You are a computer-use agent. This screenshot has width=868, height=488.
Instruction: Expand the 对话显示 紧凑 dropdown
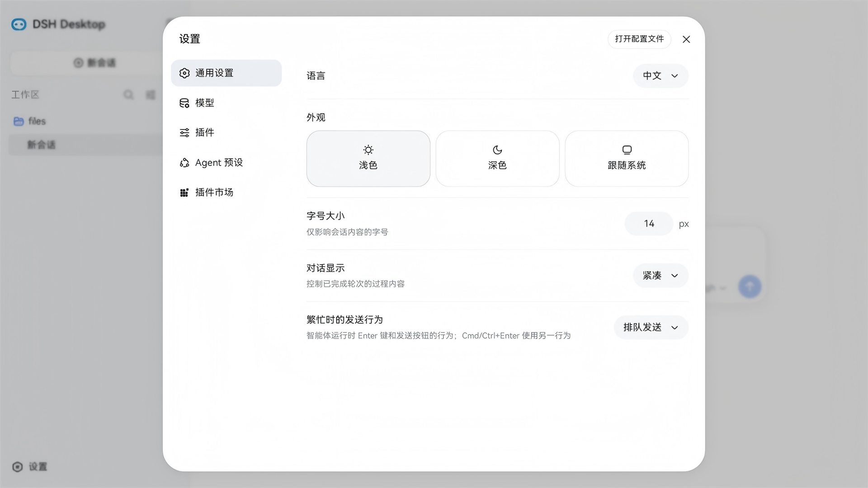(660, 275)
